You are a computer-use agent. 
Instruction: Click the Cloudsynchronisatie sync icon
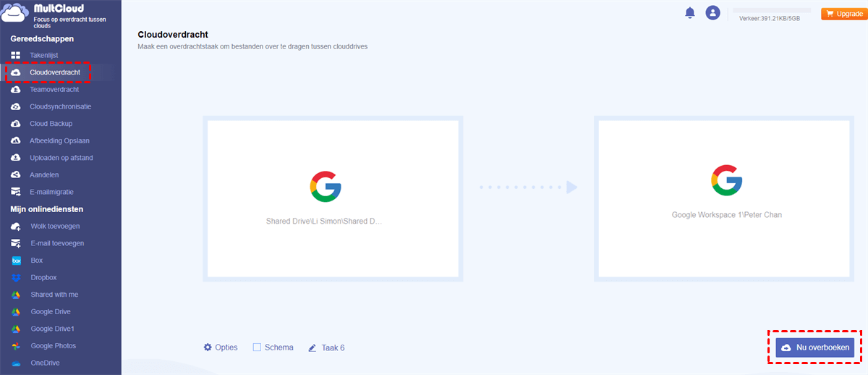point(16,106)
